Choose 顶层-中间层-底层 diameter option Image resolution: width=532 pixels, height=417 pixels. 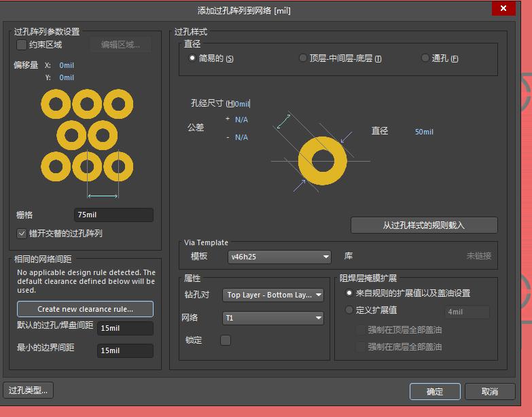click(303, 58)
